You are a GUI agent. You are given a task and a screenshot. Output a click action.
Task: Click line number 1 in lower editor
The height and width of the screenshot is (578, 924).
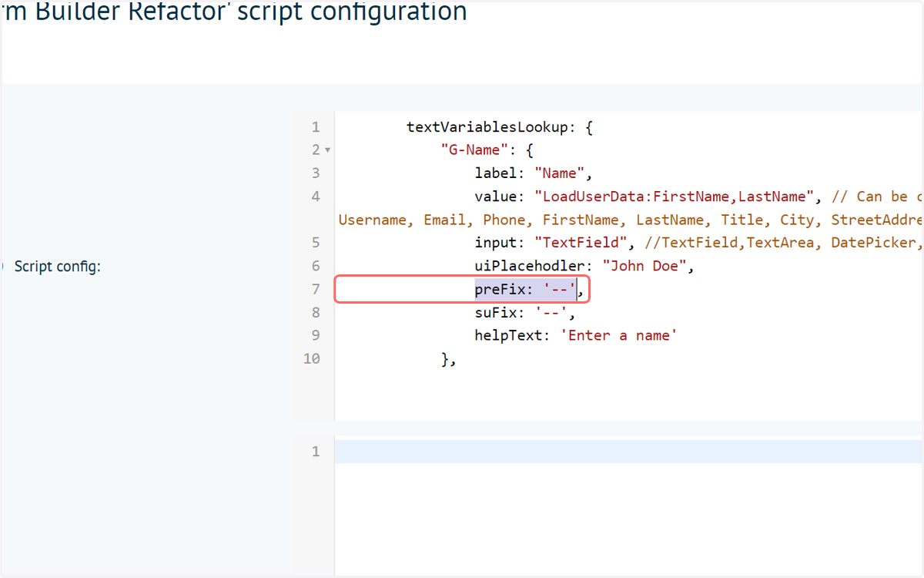316,452
